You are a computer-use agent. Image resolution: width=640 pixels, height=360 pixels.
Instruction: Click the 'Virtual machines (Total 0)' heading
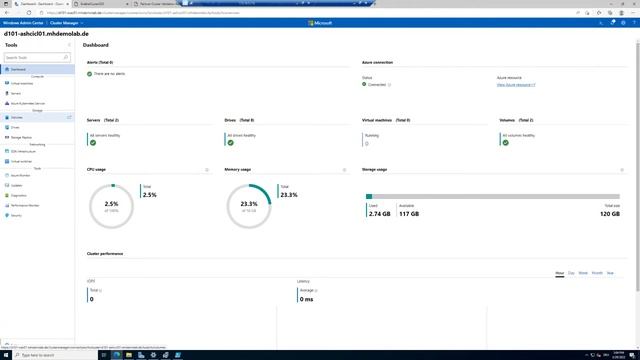tap(386, 120)
